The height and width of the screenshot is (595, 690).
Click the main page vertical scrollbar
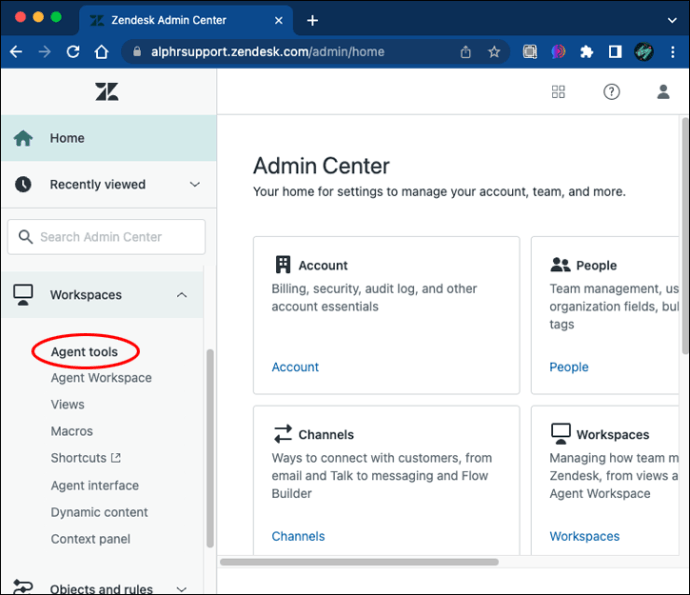tap(685, 235)
